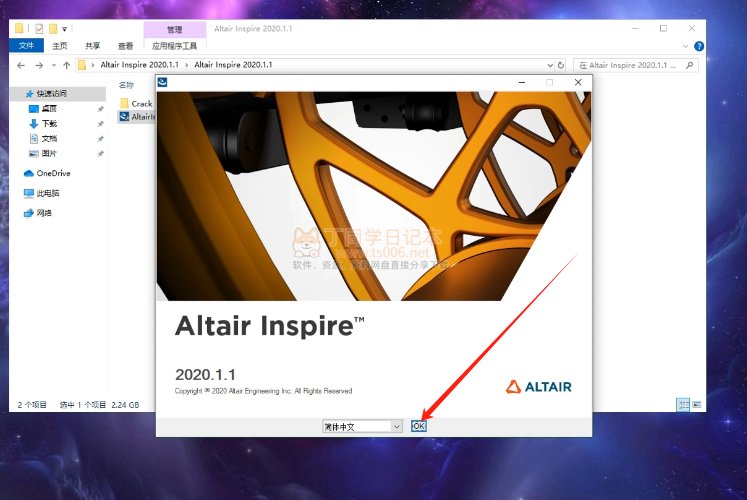Open Explorer help icon

click(698, 46)
